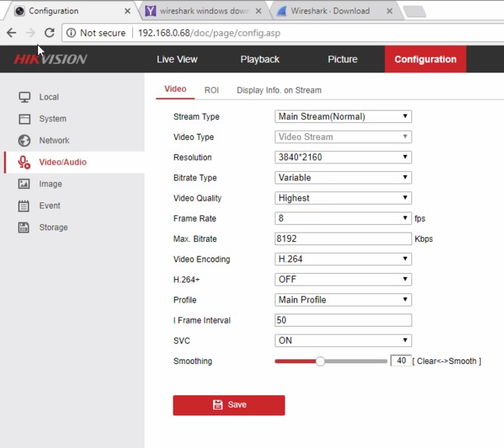
Task: Click the Video/Audio microphone icon
Action: pos(24,163)
